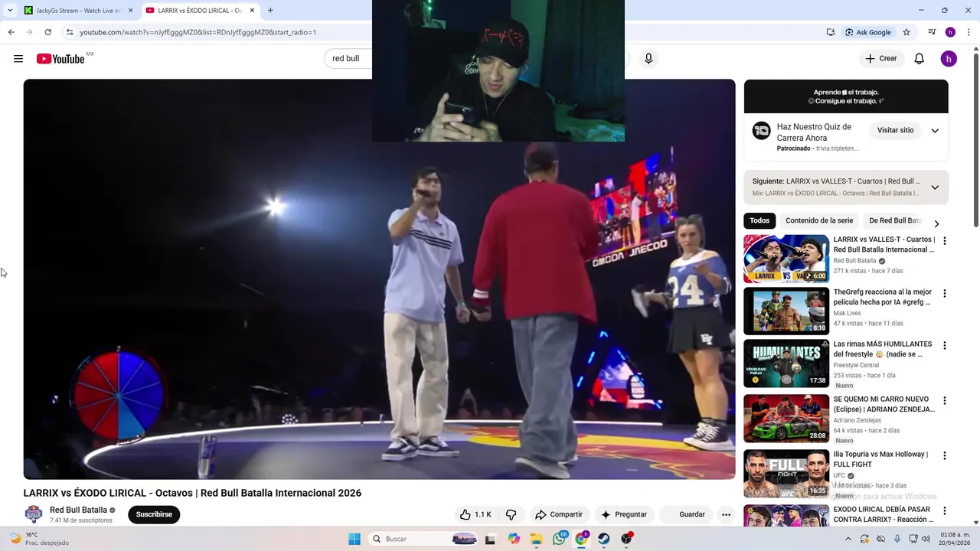Click the Preguntar button

[x=624, y=514]
